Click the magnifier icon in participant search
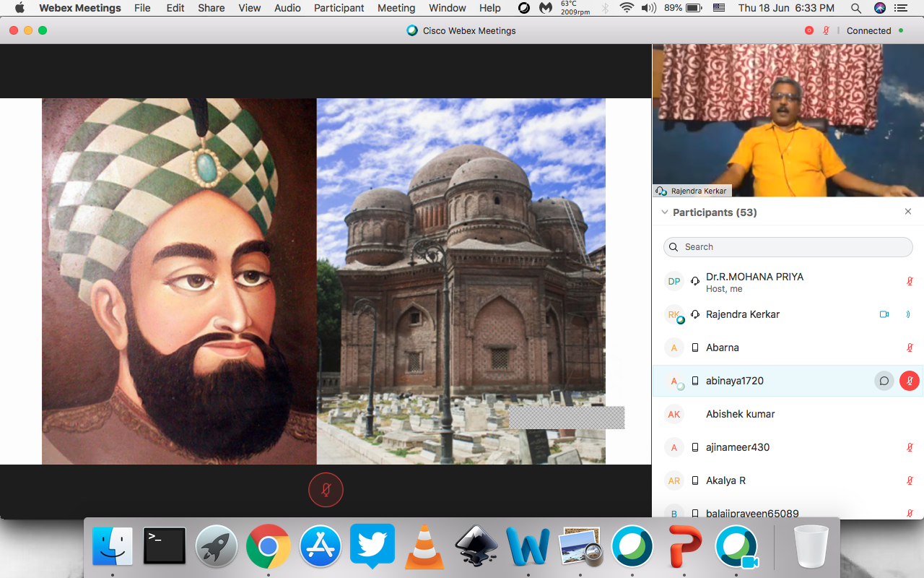Screen dimensions: 924x578 tap(674, 247)
